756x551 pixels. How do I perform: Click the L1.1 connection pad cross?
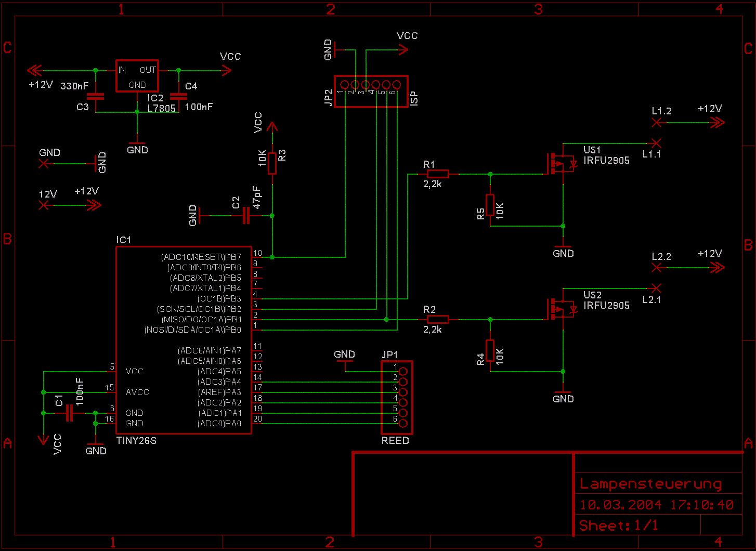pyautogui.click(x=657, y=142)
